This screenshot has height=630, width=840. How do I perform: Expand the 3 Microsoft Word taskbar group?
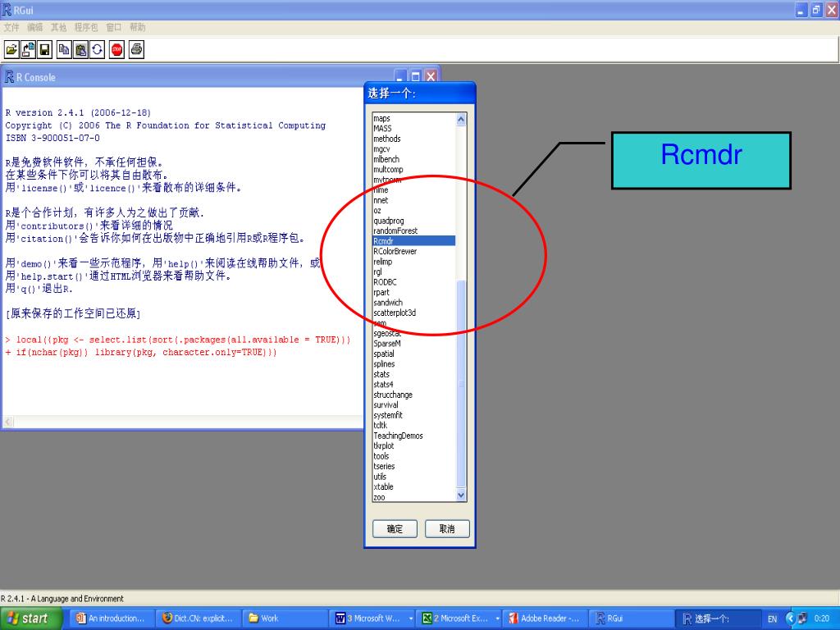pos(372,619)
